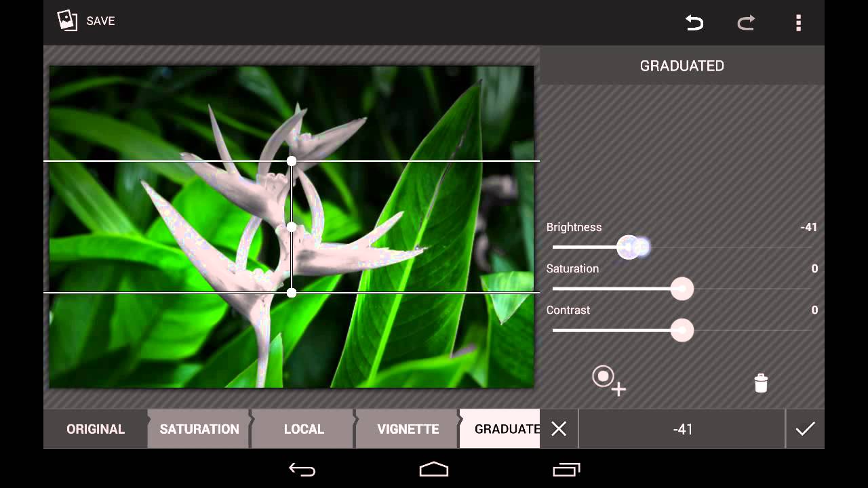The width and height of the screenshot is (868, 488).
Task: Click the center gradient control point
Action: [x=292, y=227]
